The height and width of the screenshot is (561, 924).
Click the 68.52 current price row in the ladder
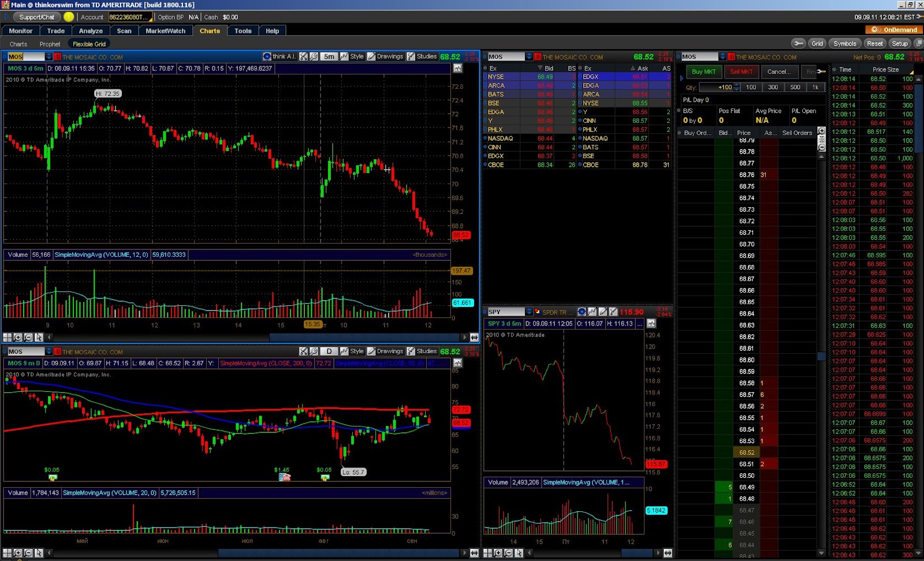tap(747, 452)
